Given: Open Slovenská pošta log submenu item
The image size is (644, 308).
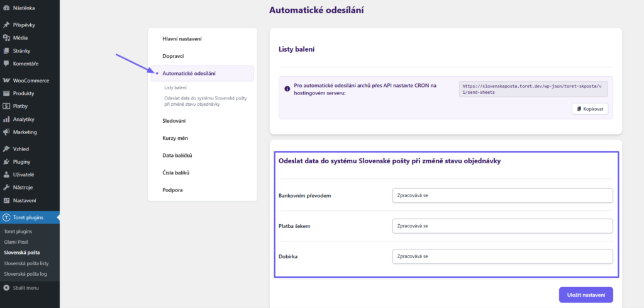Looking at the screenshot, I should [25, 274].
